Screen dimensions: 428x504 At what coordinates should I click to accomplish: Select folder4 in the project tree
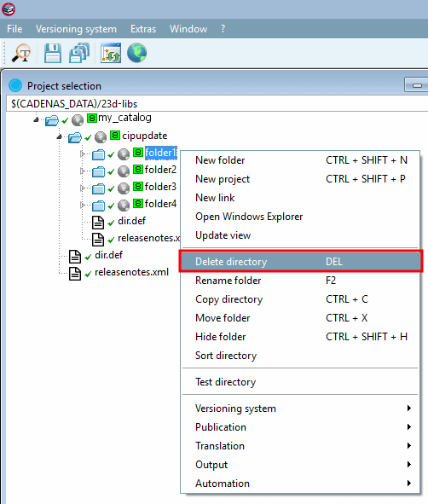pos(160,204)
